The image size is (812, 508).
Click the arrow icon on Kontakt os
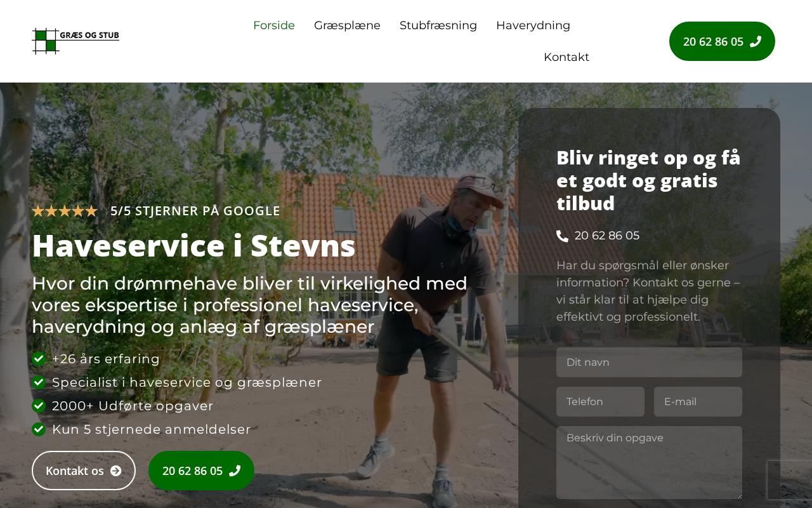tap(116, 471)
